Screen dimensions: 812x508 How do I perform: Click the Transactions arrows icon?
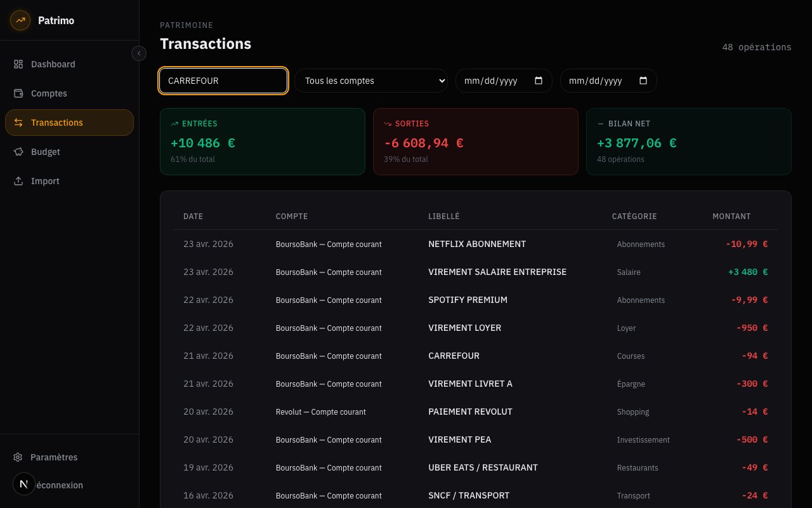click(18, 123)
